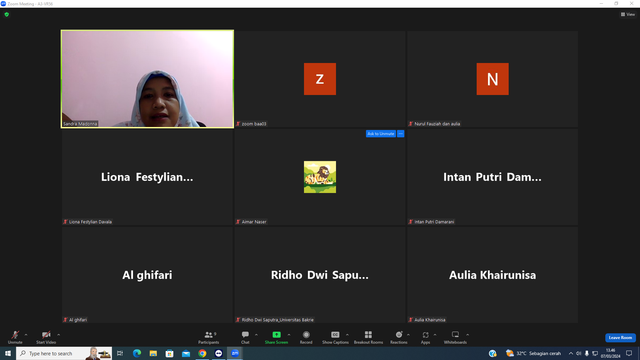Click the green encryption shield icon
The width and height of the screenshot is (640, 360).
(x=7, y=14)
